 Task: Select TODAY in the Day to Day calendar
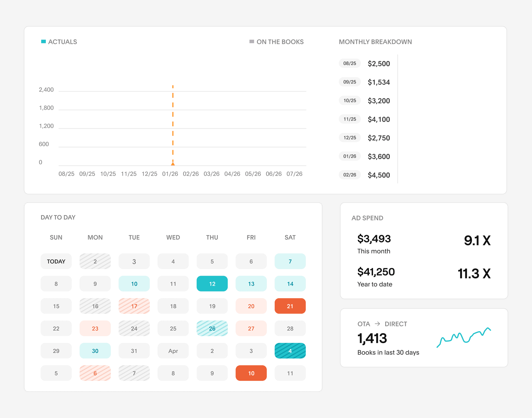pos(56,261)
